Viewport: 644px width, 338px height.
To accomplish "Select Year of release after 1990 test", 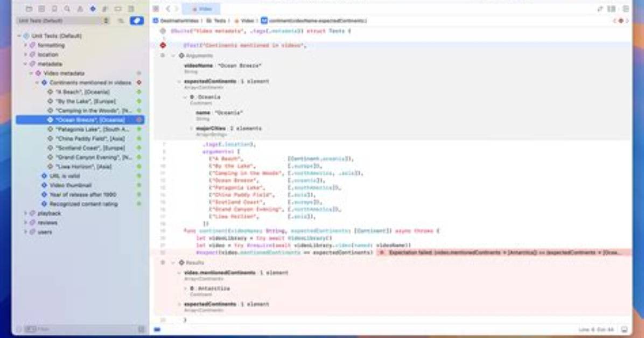I will [80, 195].
